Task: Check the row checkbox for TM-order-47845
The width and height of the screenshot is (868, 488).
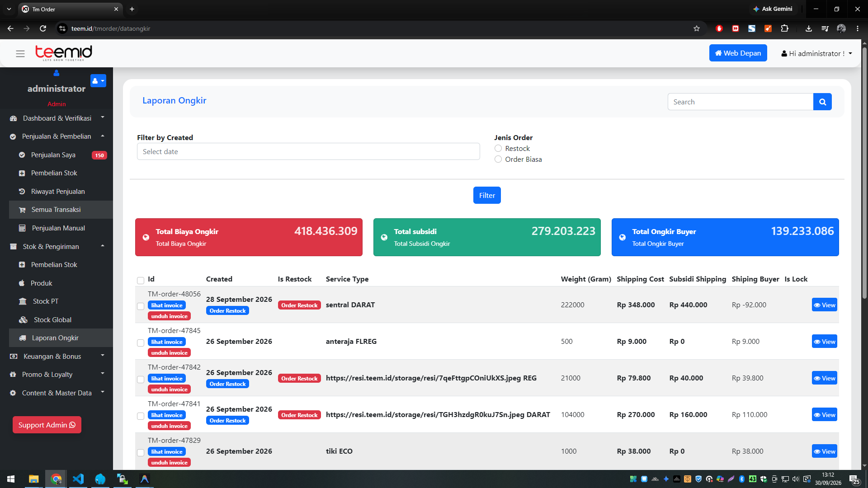Action: (x=141, y=343)
